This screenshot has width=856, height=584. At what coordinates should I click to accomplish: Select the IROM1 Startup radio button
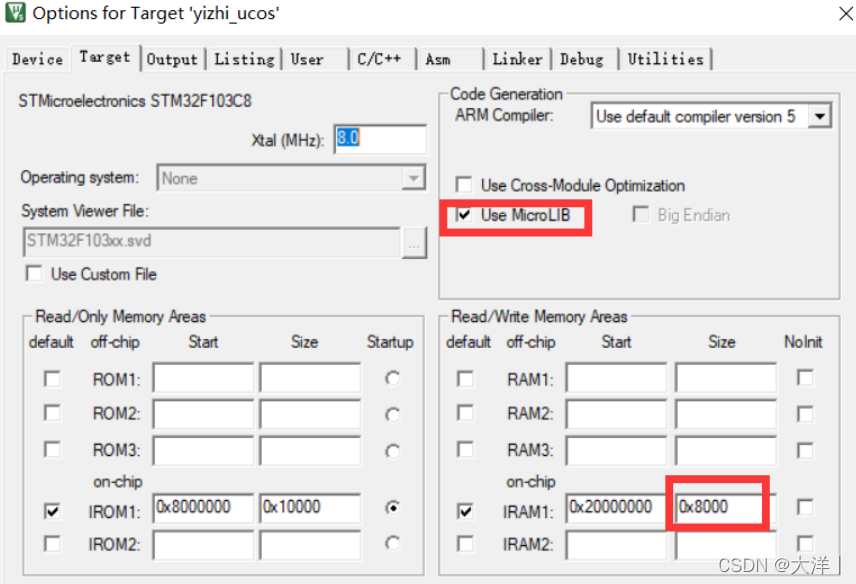coord(392,508)
